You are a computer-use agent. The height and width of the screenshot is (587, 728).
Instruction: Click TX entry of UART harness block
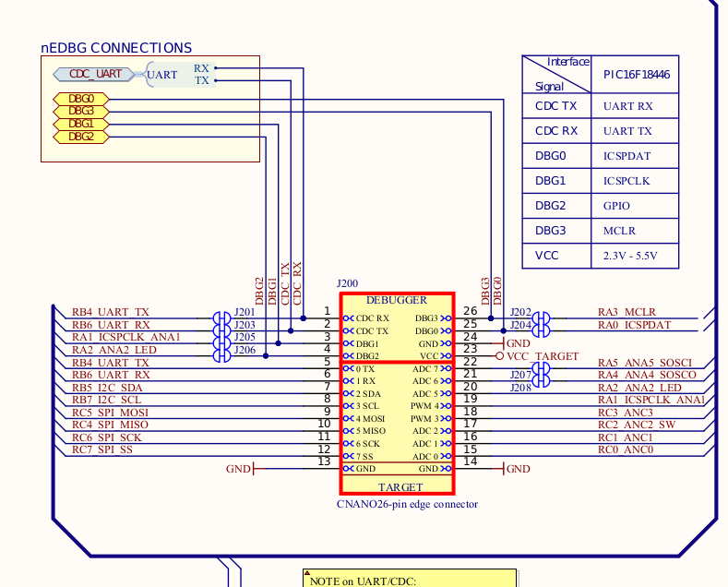[201, 81]
